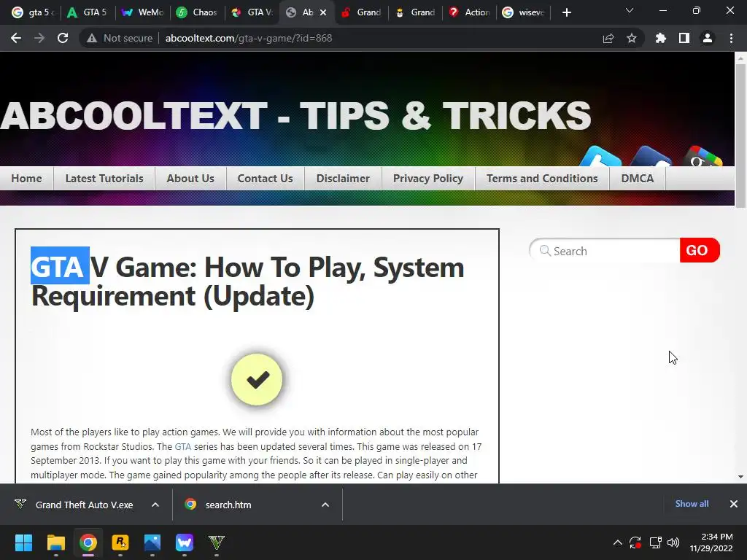
Task: Open Terms and Conditions page
Action: (x=542, y=179)
